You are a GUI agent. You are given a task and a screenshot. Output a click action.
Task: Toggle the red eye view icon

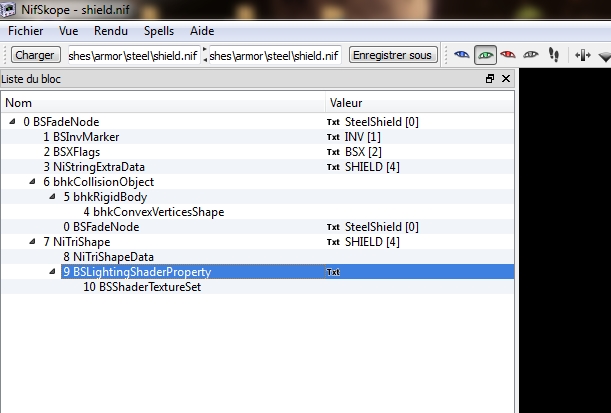(508, 55)
